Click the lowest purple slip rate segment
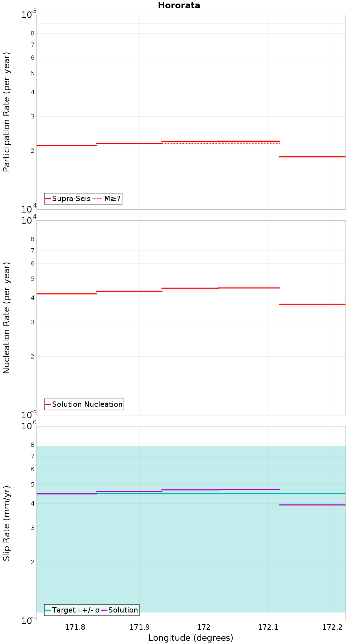The image size is (358, 644). point(312,505)
